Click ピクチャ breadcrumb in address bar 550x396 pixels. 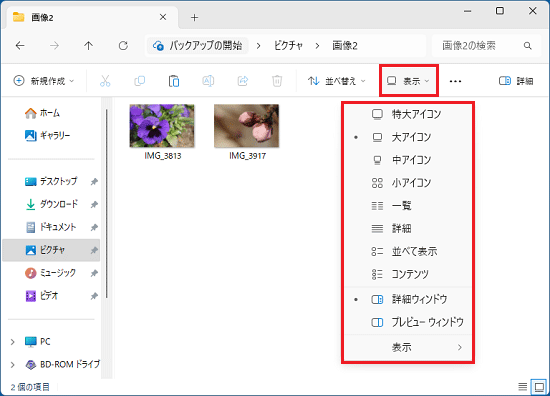point(288,46)
